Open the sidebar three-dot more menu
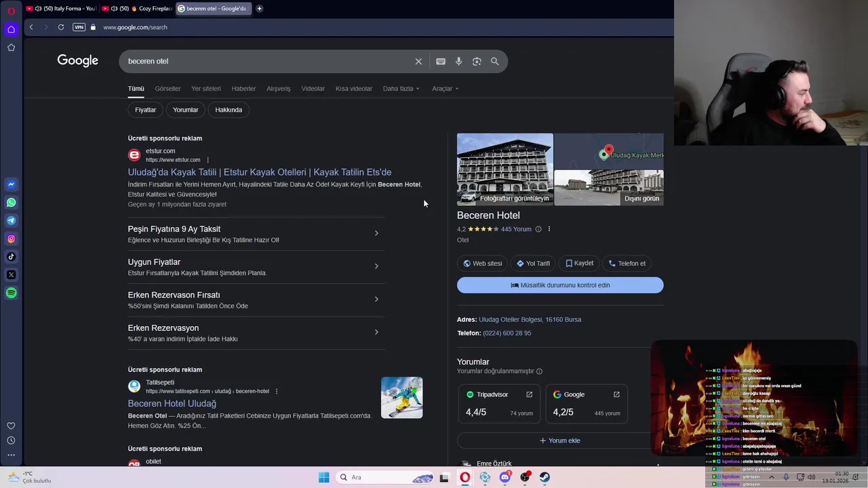Image resolution: width=868 pixels, height=488 pixels. tap(11, 455)
